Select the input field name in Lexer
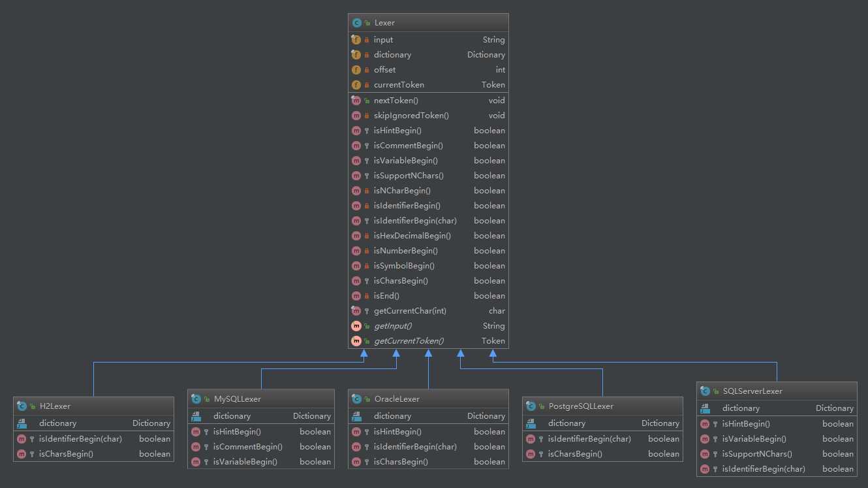Image resolution: width=868 pixels, height=488 pixels. (384, 40)
